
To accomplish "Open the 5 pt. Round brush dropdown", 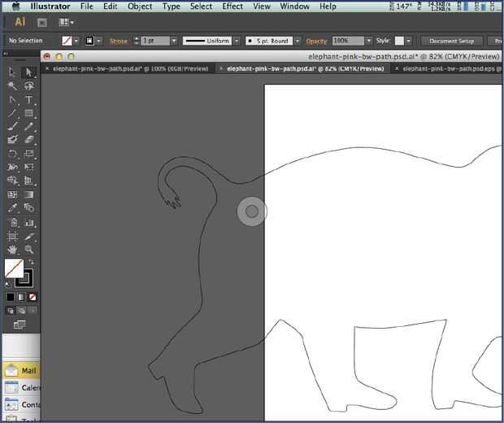I will coord(297,41).
